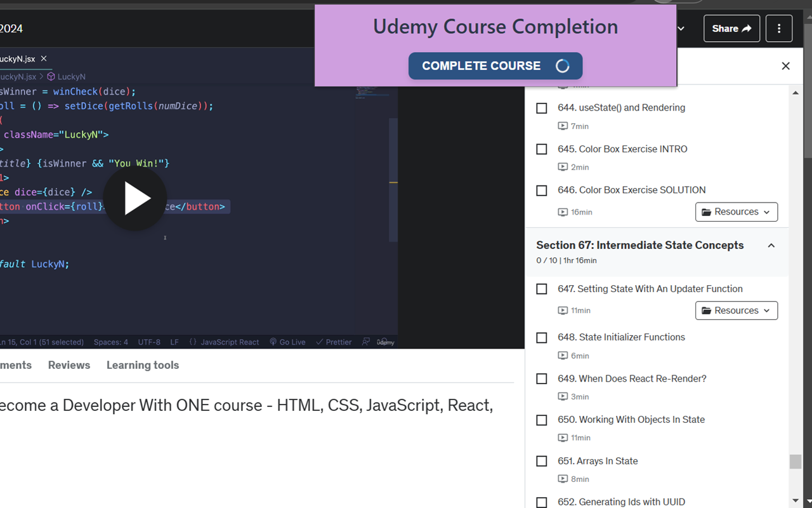Click the video icon under lecture 649
812x508 pixels.
(563, 396)
